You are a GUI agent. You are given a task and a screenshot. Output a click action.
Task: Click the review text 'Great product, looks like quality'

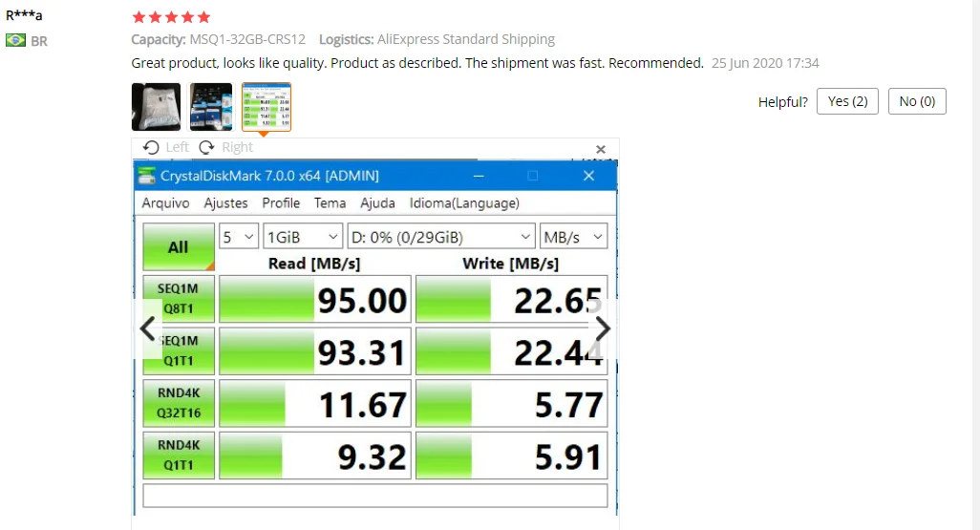pyautogui.click(x=229, y=63)
